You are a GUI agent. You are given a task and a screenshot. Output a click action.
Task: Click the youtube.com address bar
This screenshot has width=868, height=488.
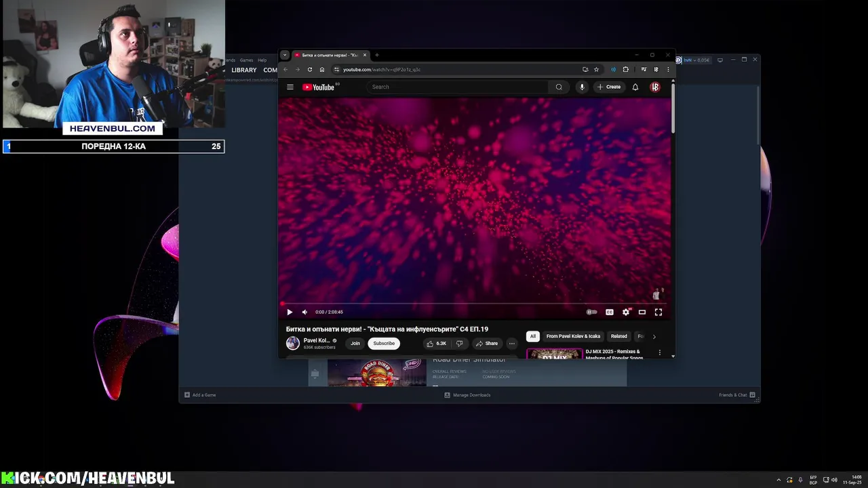pos(461,69)
